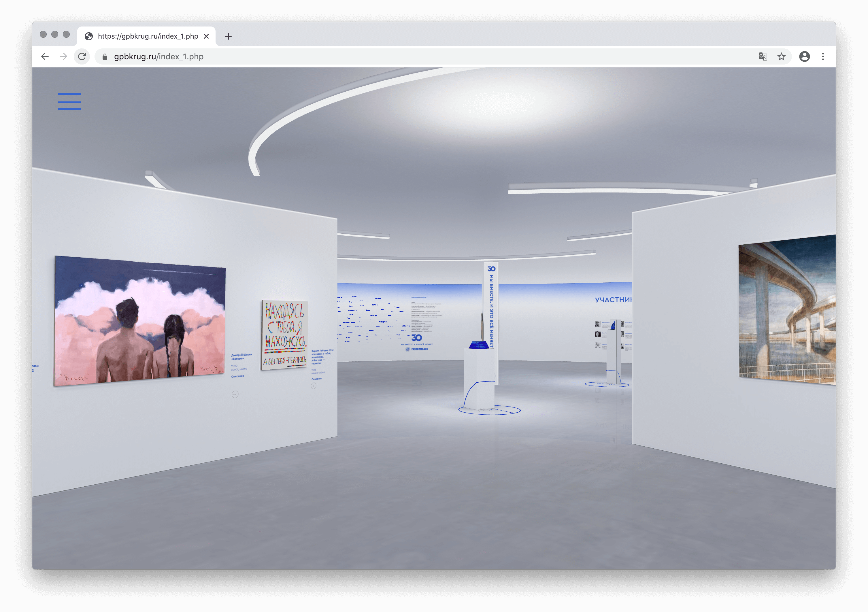Viewport: 868px width, 612px height.
Task: Click the arrow circle below «Венера» description
Action: [235, 394]
